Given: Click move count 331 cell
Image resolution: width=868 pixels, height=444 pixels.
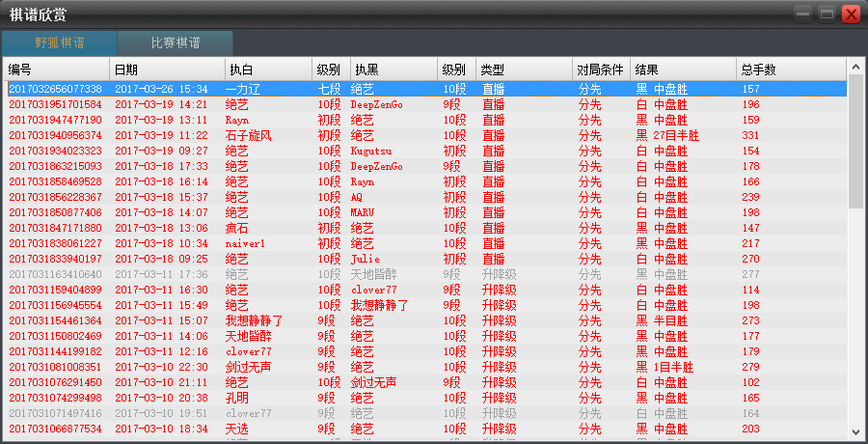Looking at the screenshot, I should point(750,135).
